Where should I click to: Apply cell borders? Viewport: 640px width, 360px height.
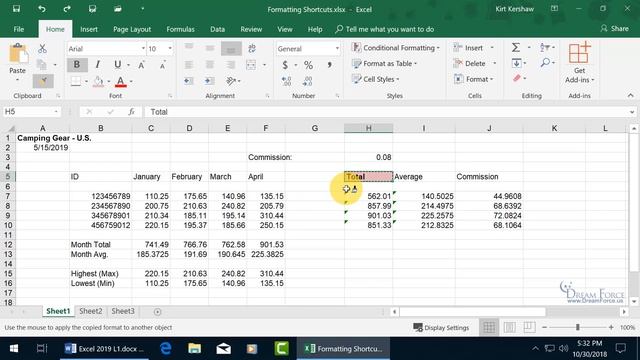(x=76, y=81)
